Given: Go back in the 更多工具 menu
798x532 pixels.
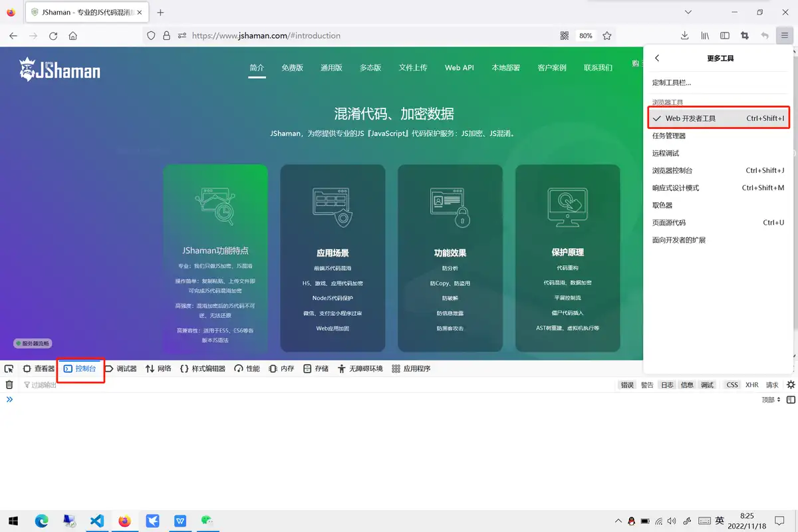Looking at the screenshot, I should 657,59.
